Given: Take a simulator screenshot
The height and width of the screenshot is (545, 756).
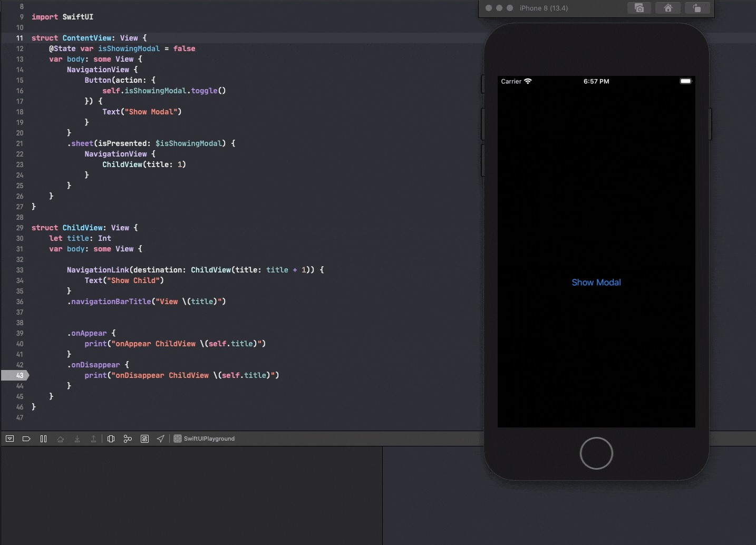Looking at the screenshot, I should click(639, 8).
